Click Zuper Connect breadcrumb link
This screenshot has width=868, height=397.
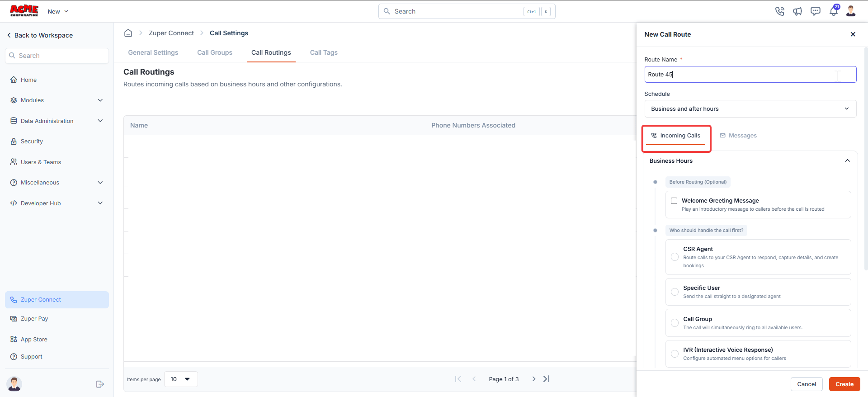point(171,33)
